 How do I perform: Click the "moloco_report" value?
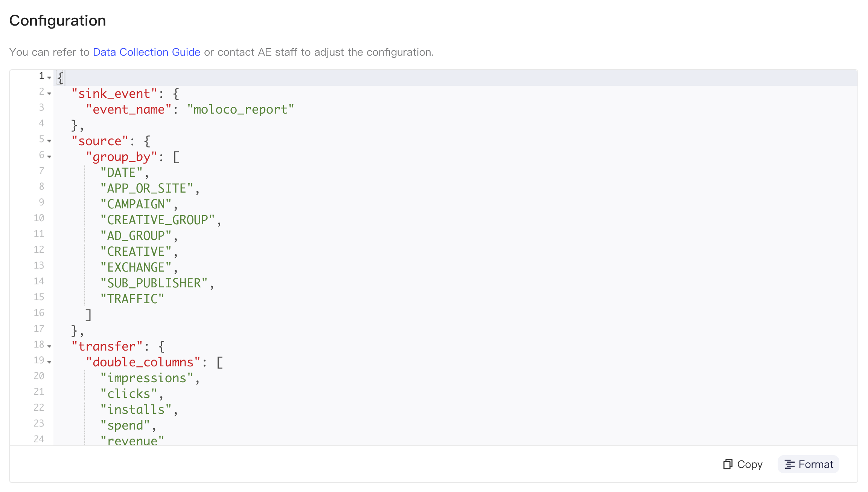coord(241,109)
